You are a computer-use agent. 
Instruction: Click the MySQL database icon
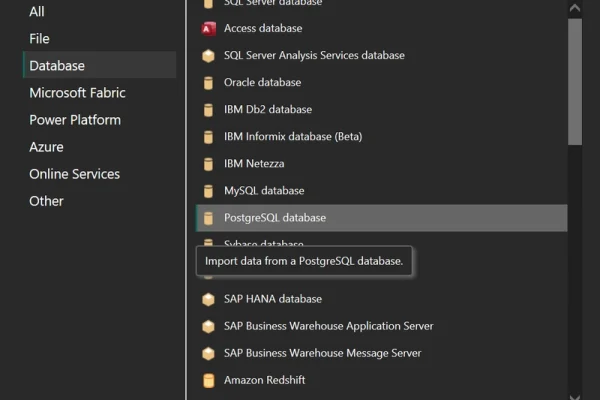point(208,191)
